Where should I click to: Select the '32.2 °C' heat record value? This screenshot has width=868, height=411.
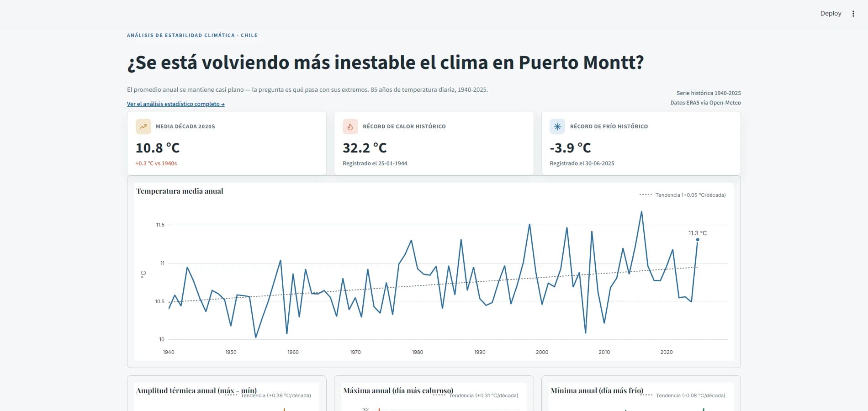(365, 148)
